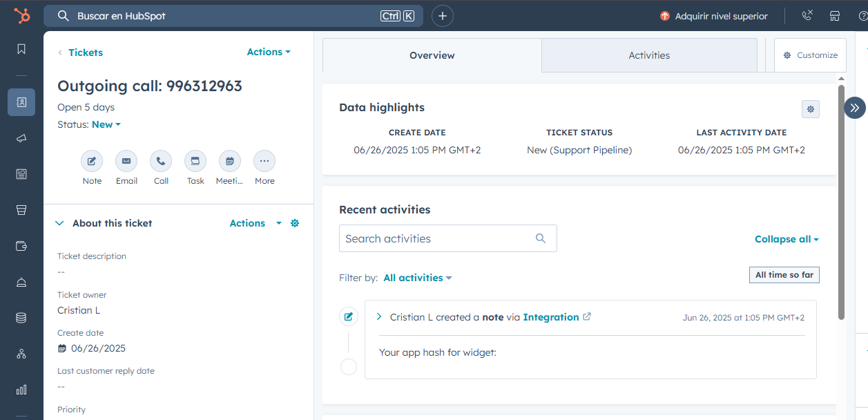Click the Integration link in note

pyautogui.click(x=551, y=317)
